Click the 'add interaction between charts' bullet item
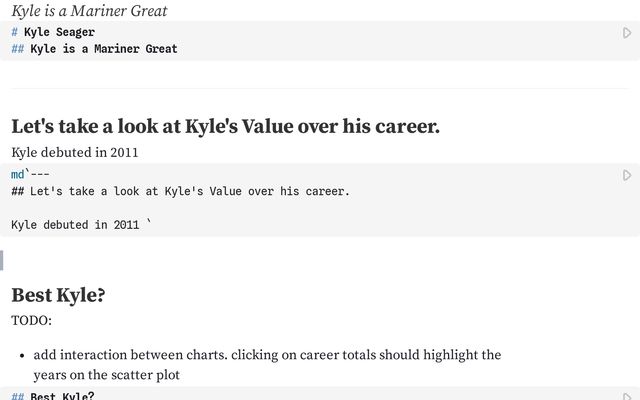The width and height of the screenshot is (640, 400). tap(267, 355)
